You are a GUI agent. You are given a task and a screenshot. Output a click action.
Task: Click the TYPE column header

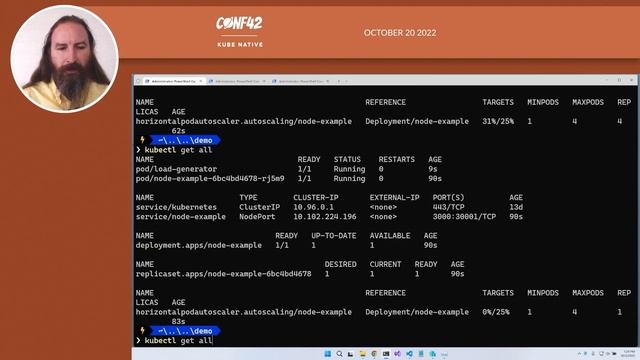click(x=248, y=198)
